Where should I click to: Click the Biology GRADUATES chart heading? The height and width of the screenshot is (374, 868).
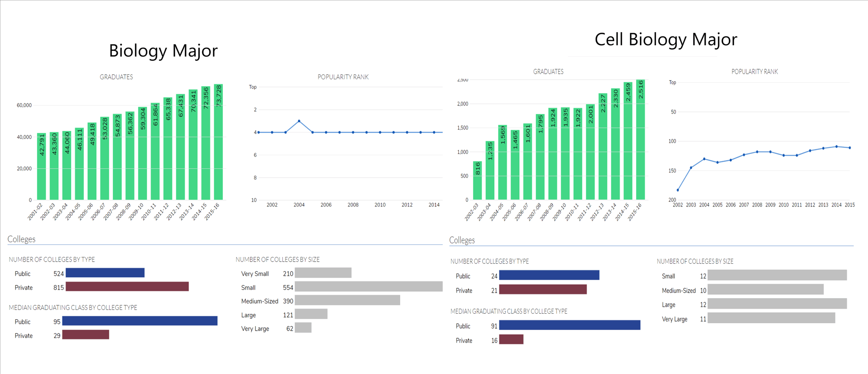pyautogui.click(x=116, y=77)
